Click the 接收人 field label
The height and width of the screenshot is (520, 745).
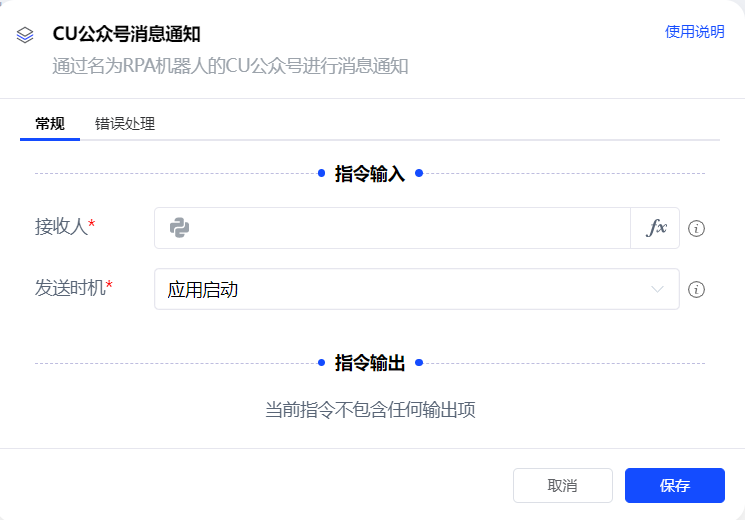(x=62, y=227)
